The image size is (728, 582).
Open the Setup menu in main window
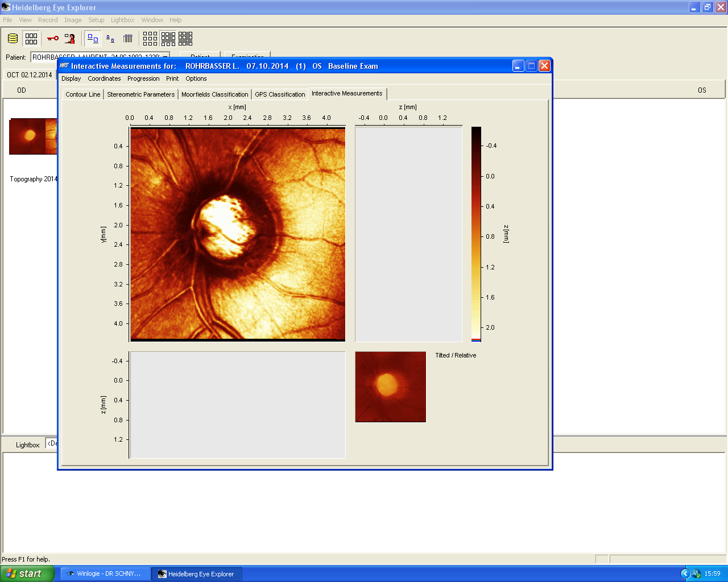click(x=96, y=20)
